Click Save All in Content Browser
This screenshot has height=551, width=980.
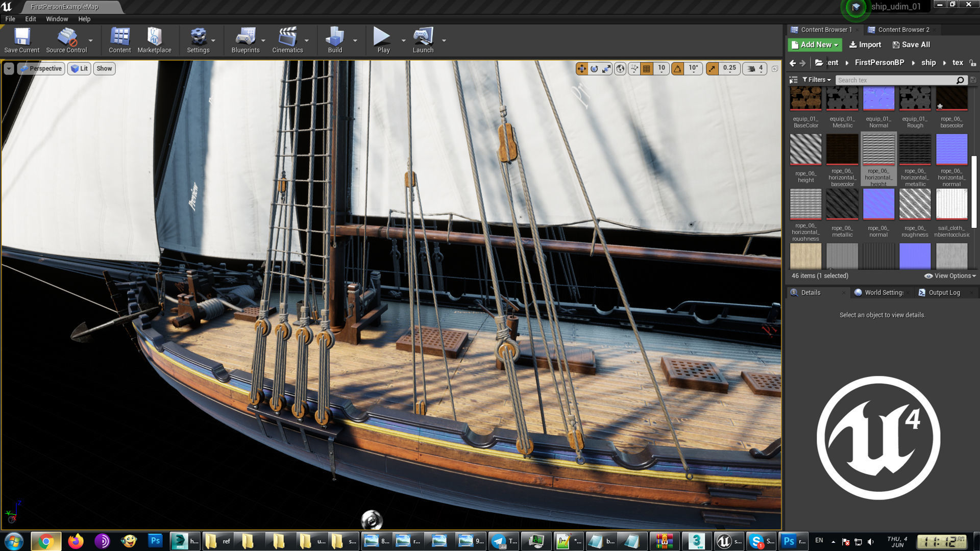click(911, 45)
